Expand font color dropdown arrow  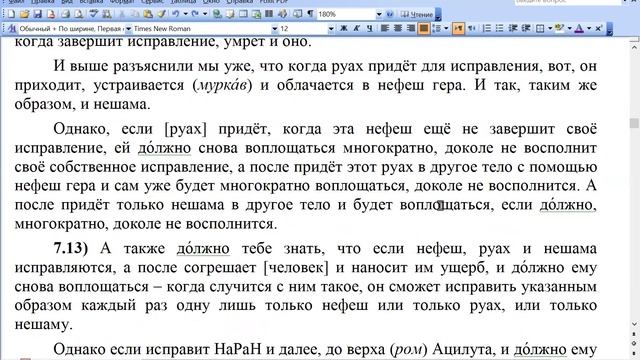pos(589,29)
